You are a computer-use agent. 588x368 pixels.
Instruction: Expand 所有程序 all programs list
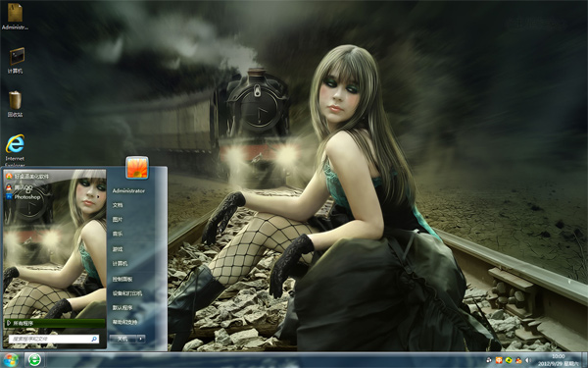click(54, 323)
